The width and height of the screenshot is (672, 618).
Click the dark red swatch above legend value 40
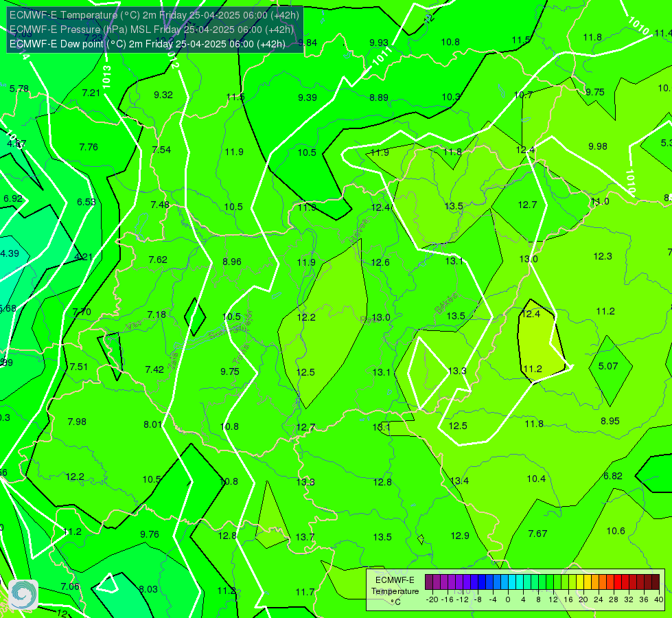click(656, 582)
